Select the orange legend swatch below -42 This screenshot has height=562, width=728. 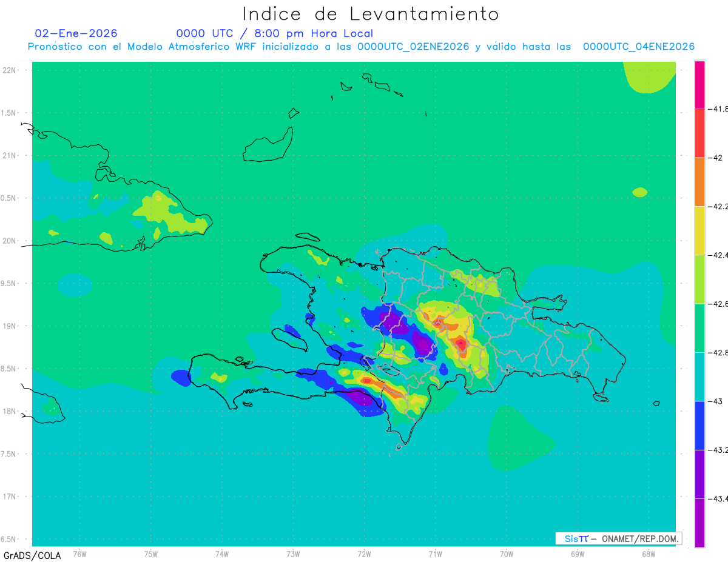pyautogui.click(x=699, y=182)
